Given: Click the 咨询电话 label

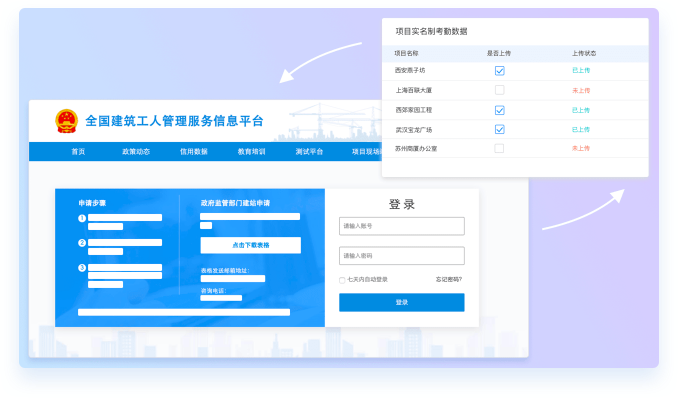Looking at the screenshot, I should [x=214, y=291].
